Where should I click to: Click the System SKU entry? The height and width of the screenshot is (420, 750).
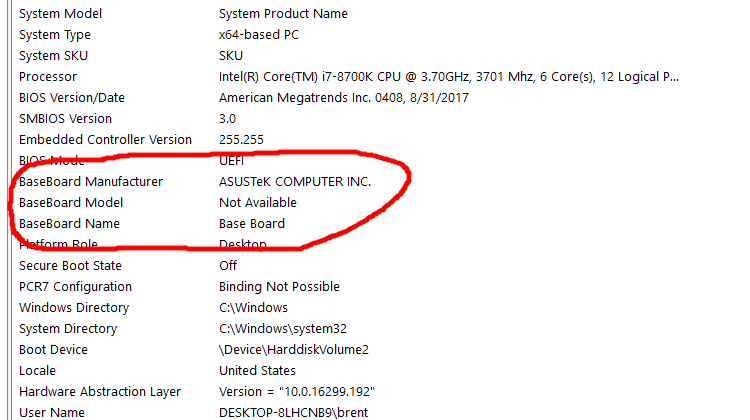[378, 56]
